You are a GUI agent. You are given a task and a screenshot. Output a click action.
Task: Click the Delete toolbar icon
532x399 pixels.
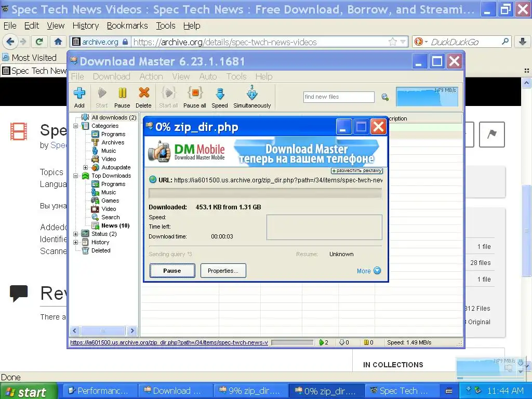(143, 97)
